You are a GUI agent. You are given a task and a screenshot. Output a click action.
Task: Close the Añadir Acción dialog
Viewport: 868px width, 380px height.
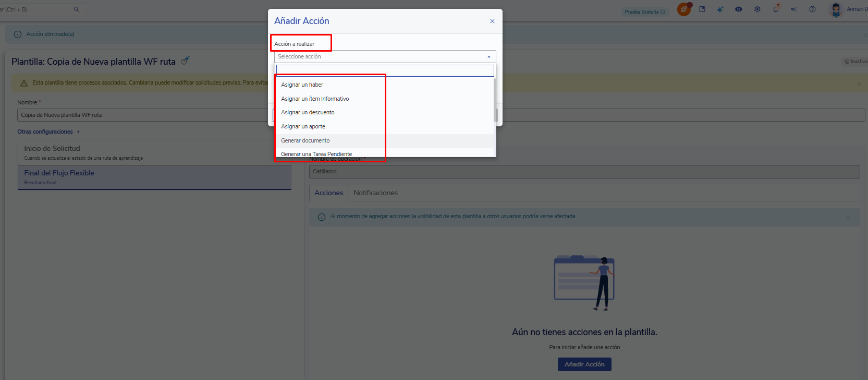492,21
